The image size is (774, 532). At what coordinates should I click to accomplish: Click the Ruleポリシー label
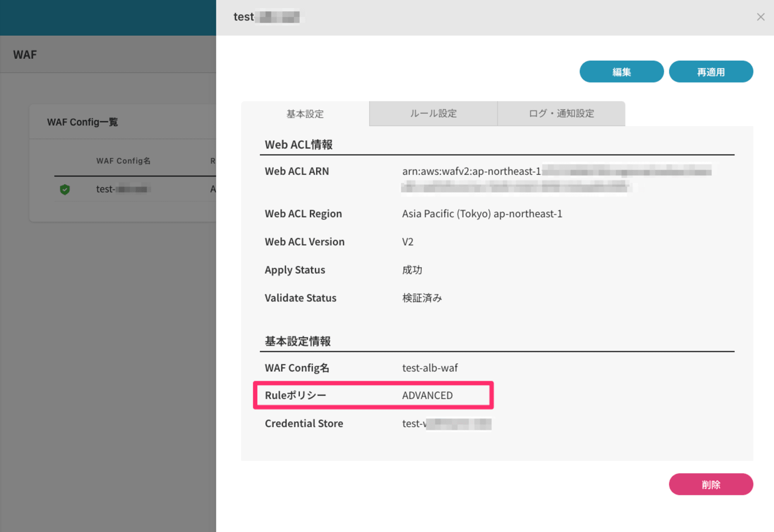295,395
